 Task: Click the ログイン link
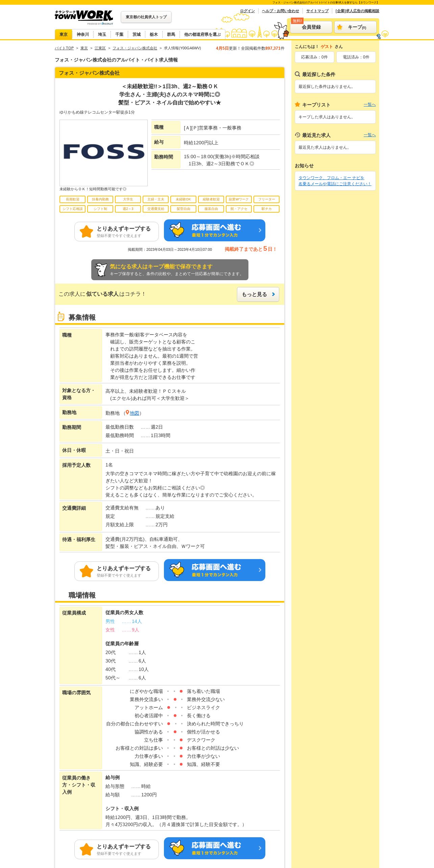(247, 11)
